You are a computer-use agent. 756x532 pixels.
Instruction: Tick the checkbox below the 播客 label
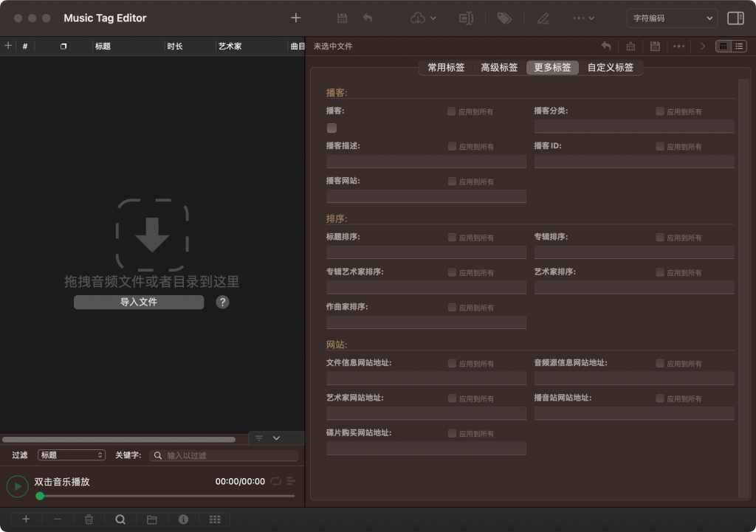click(x=331, y=128)
